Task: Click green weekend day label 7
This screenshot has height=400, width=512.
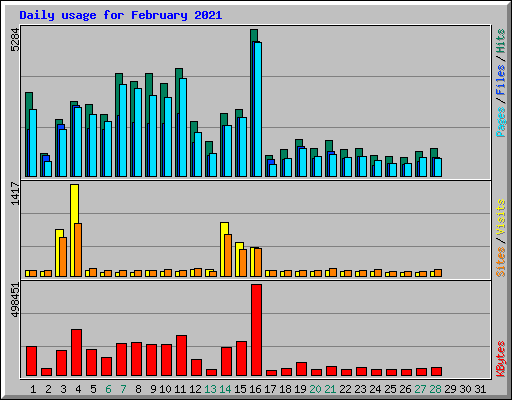Action: tap(123, 389)
